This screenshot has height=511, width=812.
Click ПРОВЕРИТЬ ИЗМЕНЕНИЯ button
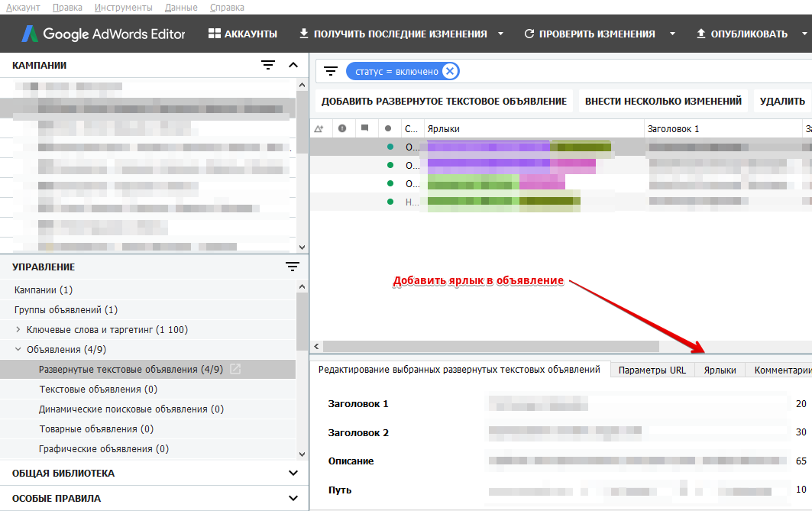tap(589, 34)
